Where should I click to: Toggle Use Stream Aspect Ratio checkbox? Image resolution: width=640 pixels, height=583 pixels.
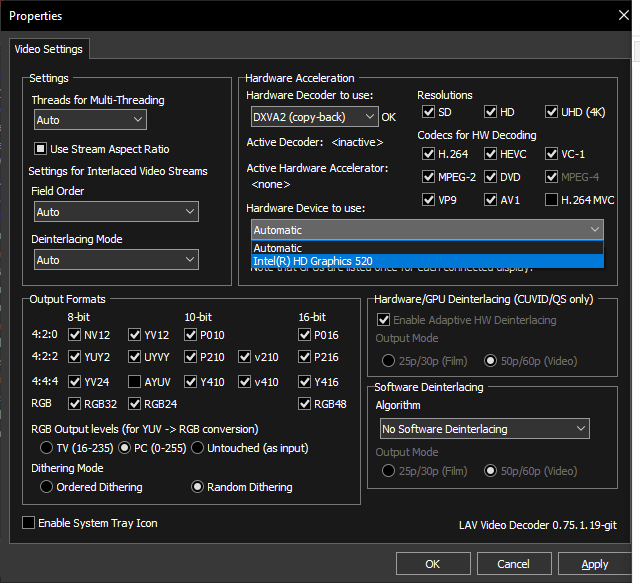40,149
